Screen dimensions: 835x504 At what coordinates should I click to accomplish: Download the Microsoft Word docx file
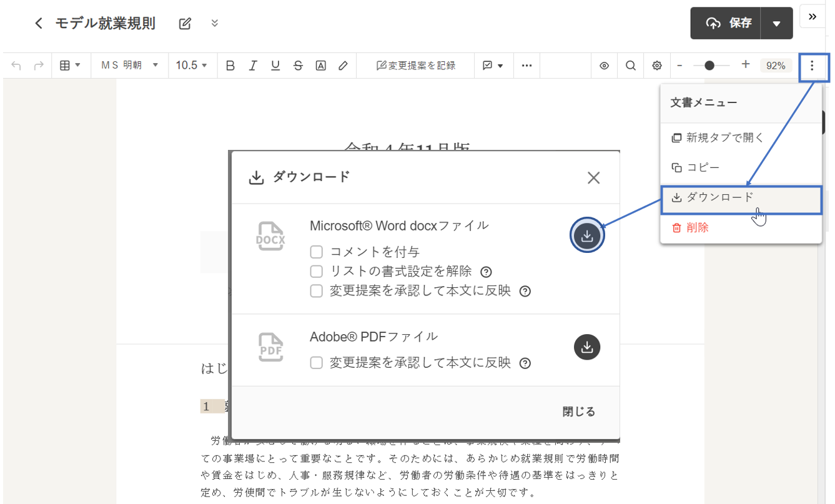pos(586,235)
